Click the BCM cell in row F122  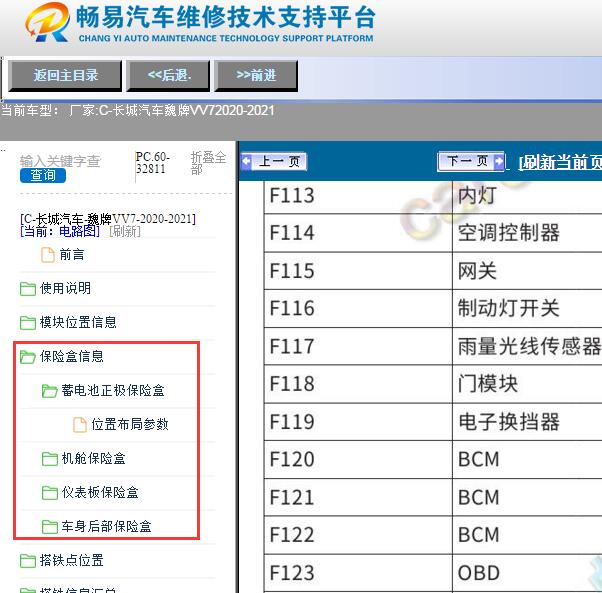pyautogui.click(x=527, y=535)
